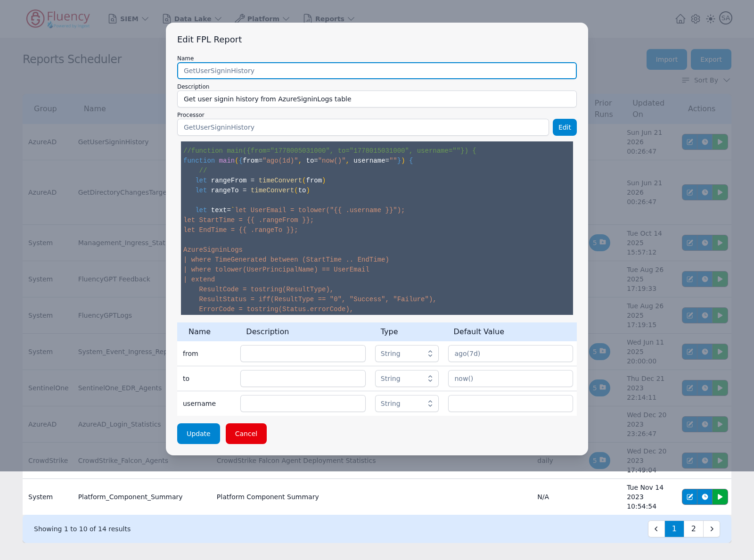The height and width of the screenshot is (560, 754).
Task: Edit default value for 'username' parameter
Action: point(510,404)
